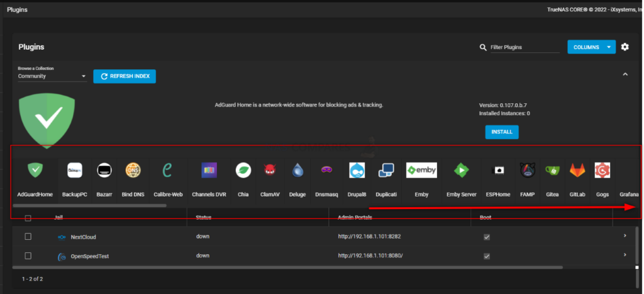Click the OpenSpeedTest jail icon
The image size is (644, 294).
62,257
